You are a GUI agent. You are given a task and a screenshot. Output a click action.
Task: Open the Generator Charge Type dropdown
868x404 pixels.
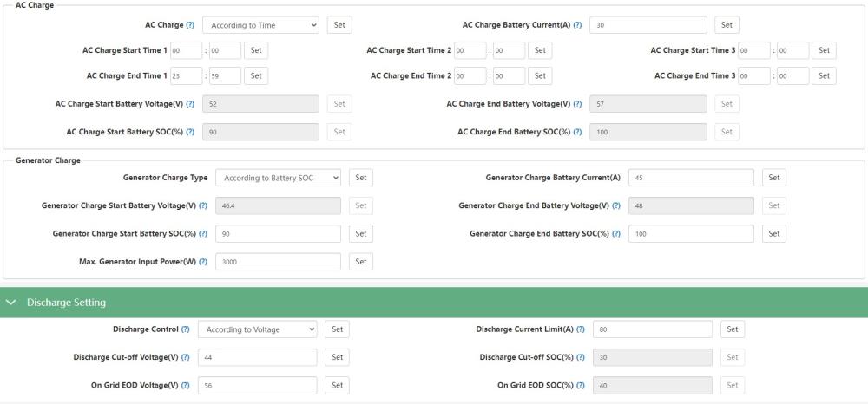(x=279, y=178)
